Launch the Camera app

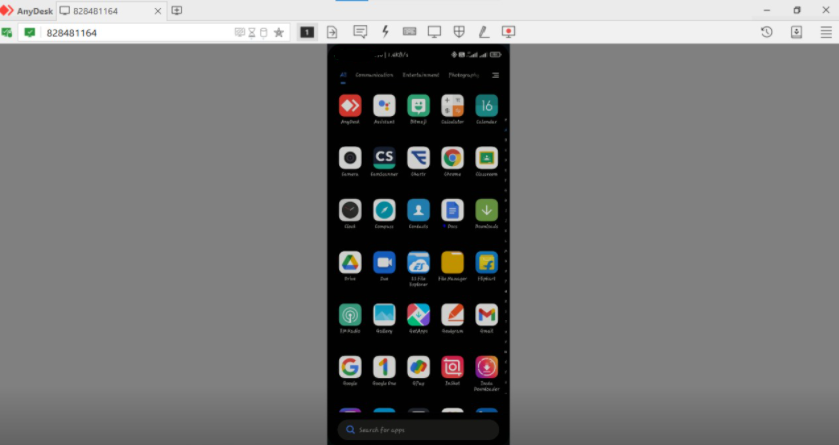(x=350, y=158)
